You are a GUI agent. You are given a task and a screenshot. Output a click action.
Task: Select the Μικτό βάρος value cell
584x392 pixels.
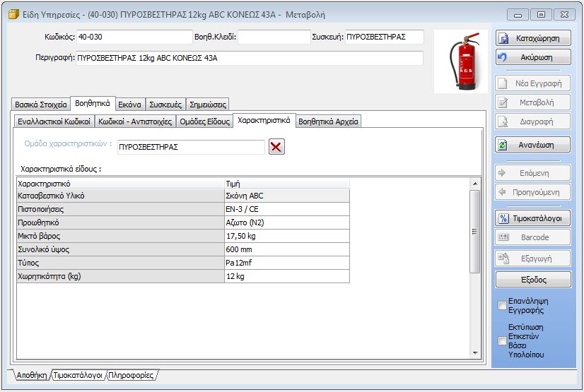click(286, 236)
